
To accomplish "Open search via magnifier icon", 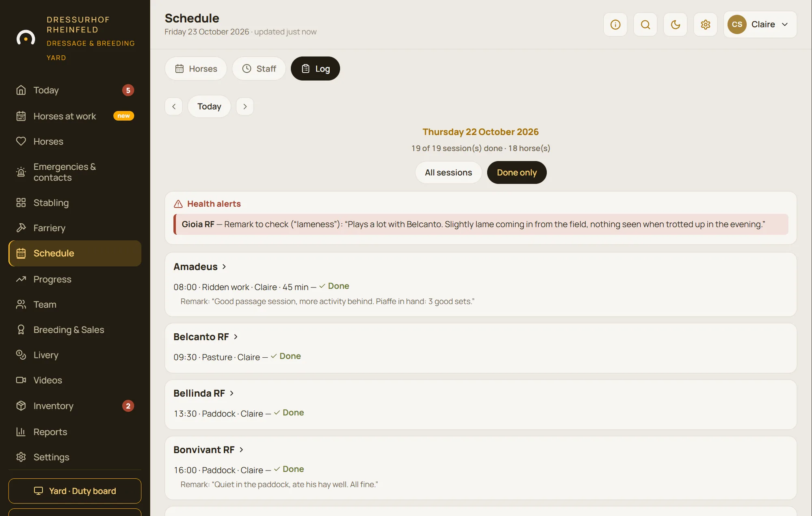I will (645, 25).
